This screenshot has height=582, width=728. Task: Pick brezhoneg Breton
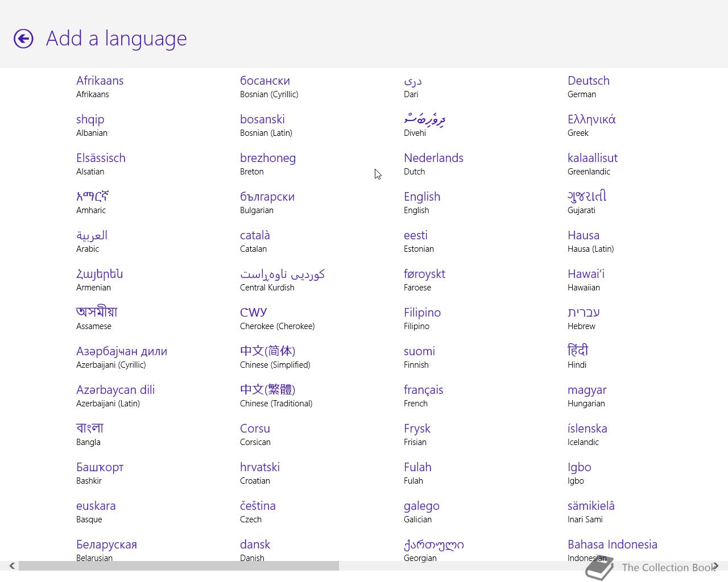(x=268, y=164)
